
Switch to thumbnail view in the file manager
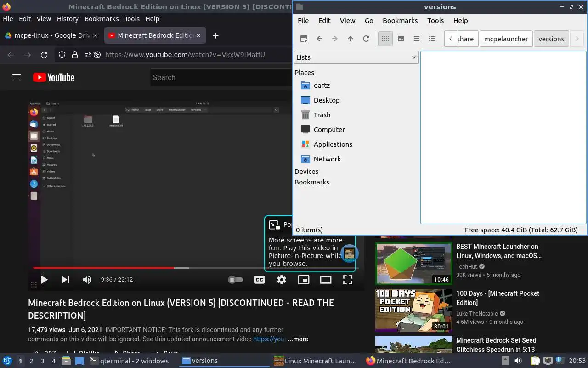401,39
